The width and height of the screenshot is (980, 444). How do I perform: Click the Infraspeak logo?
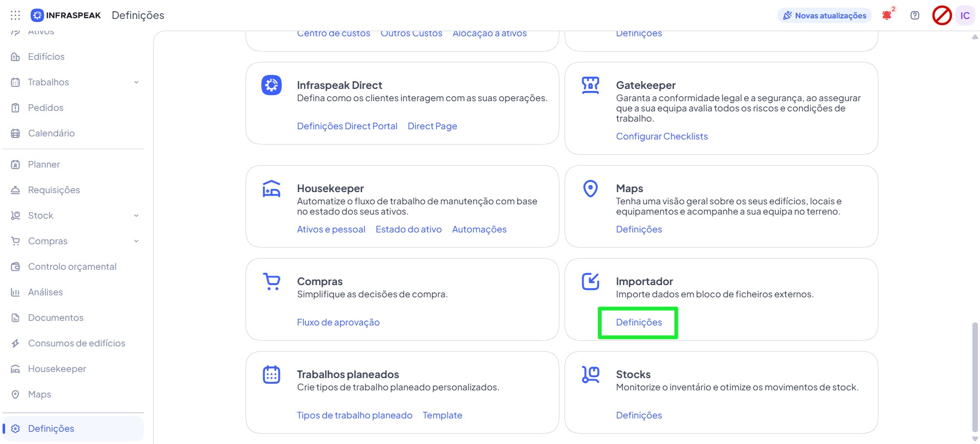pyautogui.click(x=66, y=15)
